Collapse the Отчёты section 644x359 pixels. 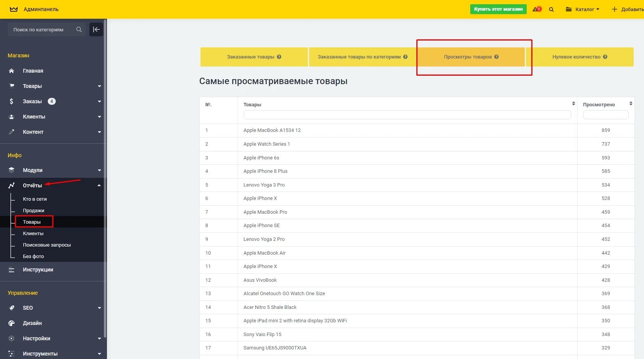[99, 185]
